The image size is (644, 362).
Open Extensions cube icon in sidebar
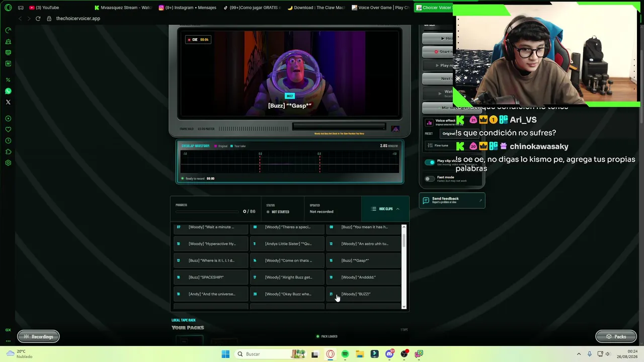[8, 152]
